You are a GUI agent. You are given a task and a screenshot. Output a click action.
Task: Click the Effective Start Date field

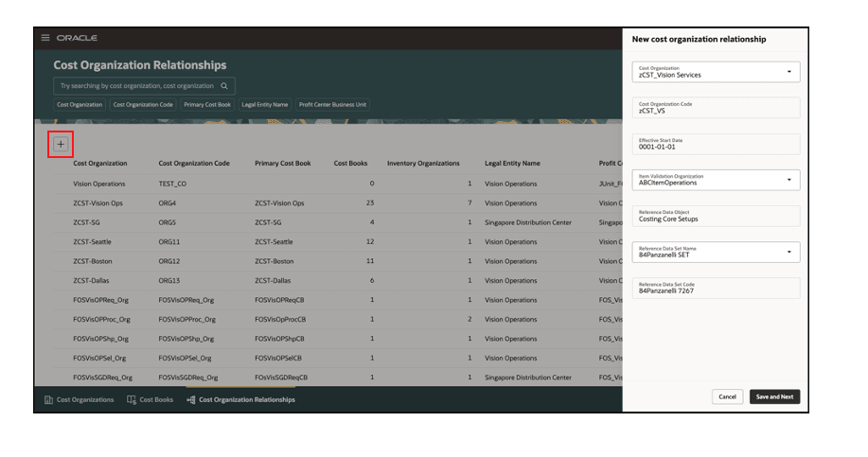(x=716, y=144)
